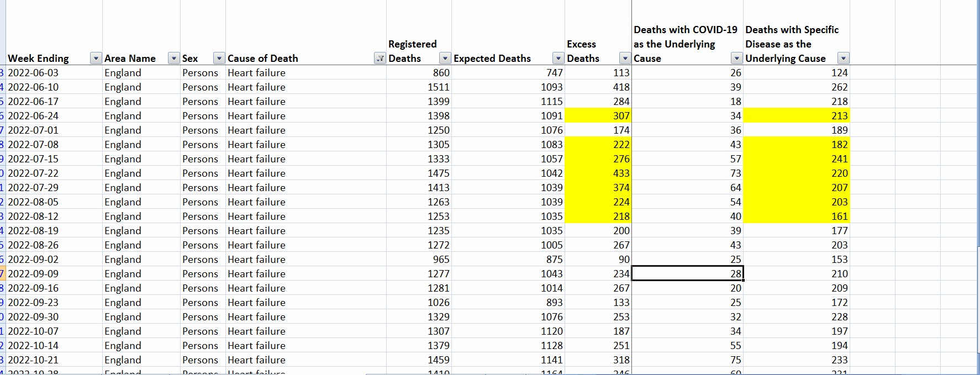The width and height of the screenshot is (980, 375).
Task: Select the date cell 2022-10-21
Action: pos(54,360)
